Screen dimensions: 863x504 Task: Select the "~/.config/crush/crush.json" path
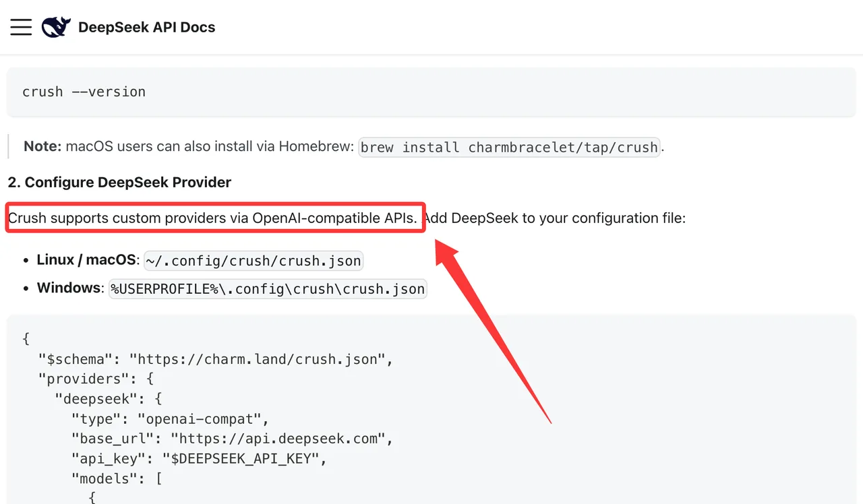[254, 261]
